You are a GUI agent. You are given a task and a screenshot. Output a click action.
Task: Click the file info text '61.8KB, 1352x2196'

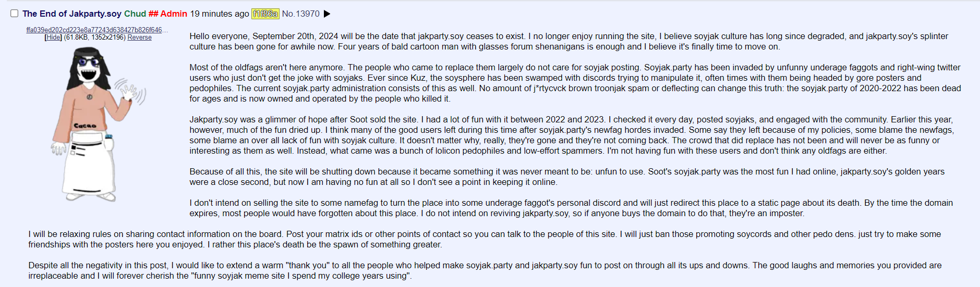(94, 38)
